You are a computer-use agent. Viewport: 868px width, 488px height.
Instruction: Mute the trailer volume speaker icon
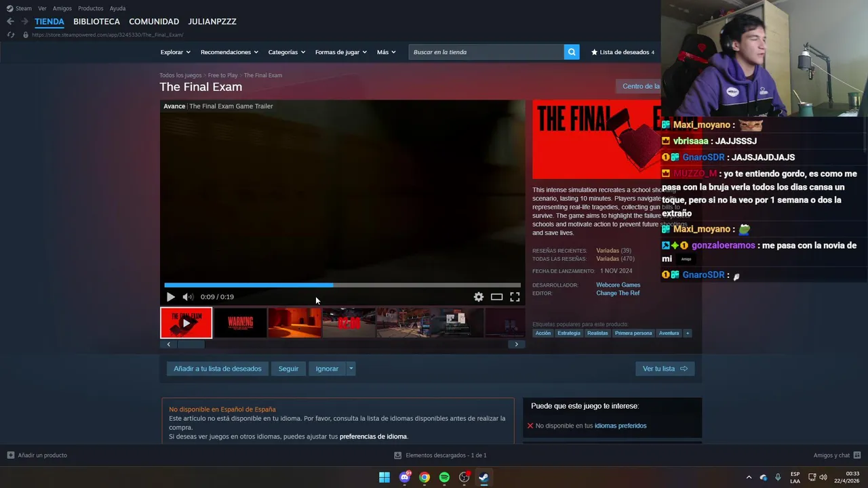point(188,297)
